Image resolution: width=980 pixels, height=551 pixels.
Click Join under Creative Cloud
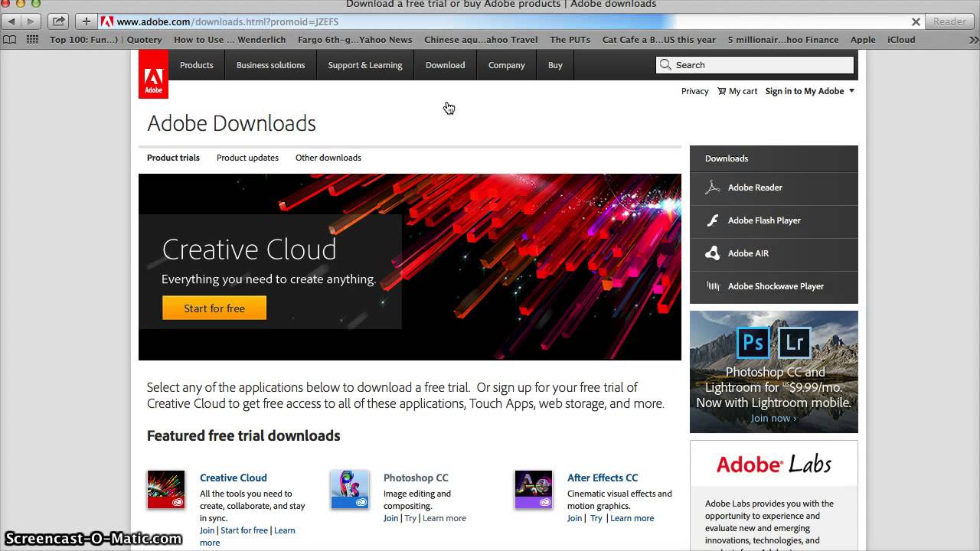207,530
